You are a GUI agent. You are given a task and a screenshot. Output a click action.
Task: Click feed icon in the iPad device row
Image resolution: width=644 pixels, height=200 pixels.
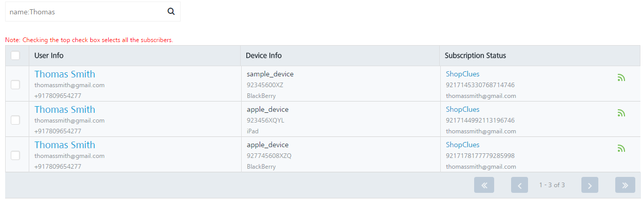[621, 113]
